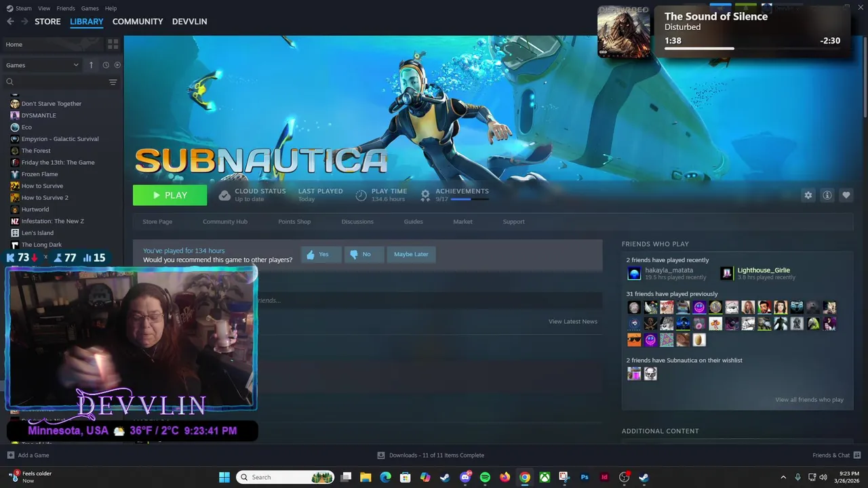Open InDesign from the taskbar
The height and width of the screenshot is (488, 868).
[x=604, y=477]
